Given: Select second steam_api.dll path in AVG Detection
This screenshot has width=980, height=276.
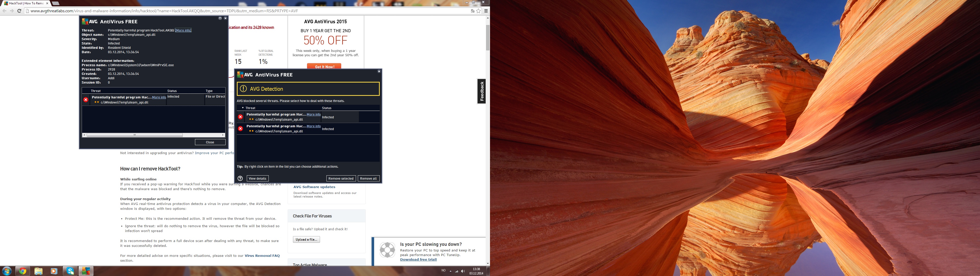Looking at the screenshot, I should click(279, 131).
